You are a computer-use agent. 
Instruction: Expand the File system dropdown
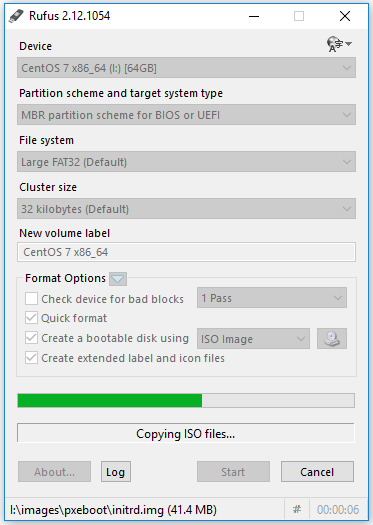[x=186, y=162]
